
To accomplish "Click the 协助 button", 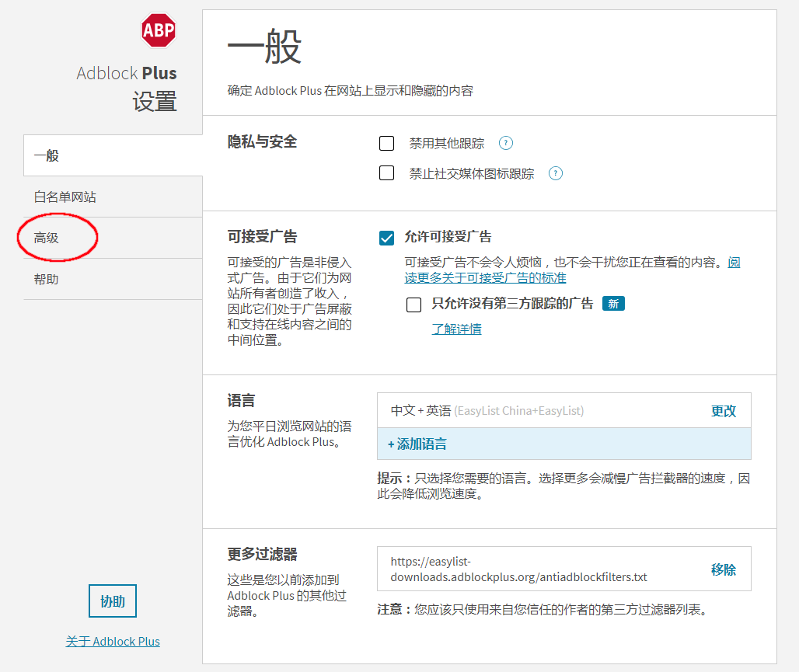I will pyautogui.click(x=113, y=601).
